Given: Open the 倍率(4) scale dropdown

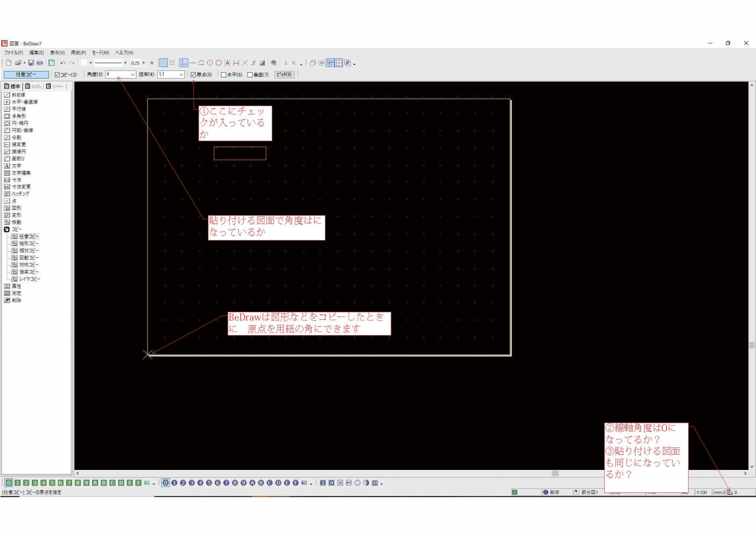Looking at the screenshot, I should click(181, 75).
